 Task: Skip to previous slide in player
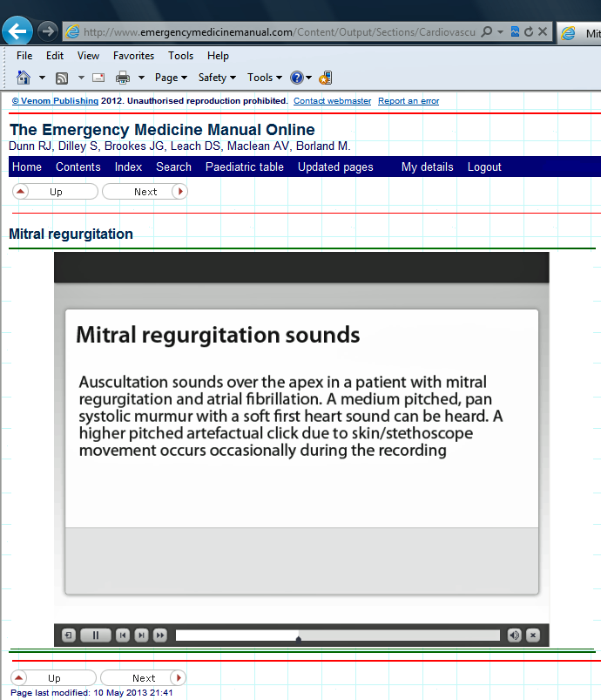click(x=123, y=635)
